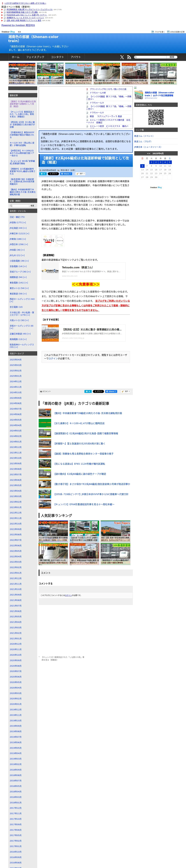186x868 pixels.
Task: Open the 2025年04月 monthly archive
Action: point(15,359)
